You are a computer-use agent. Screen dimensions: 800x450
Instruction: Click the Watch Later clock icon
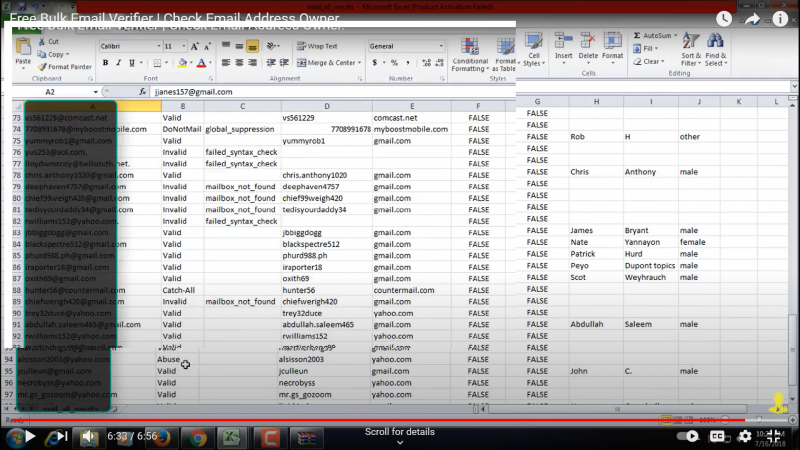(x=724, y=19)
